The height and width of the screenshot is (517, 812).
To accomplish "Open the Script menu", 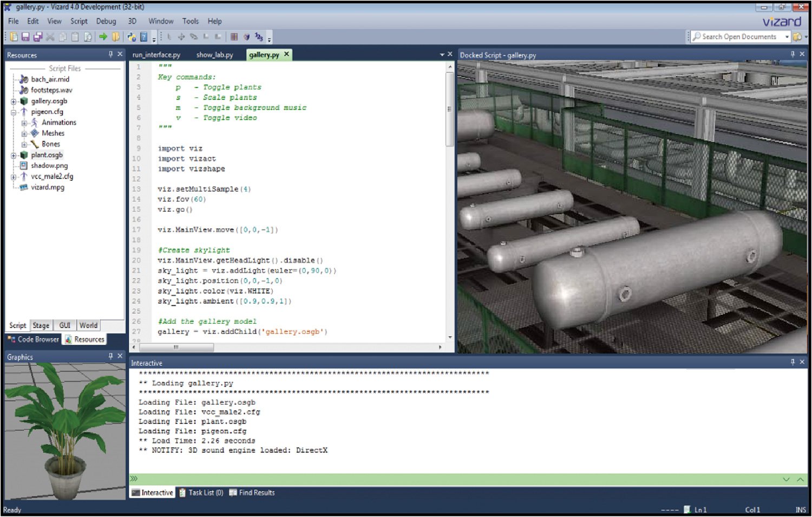I will click(x=78, y=21).
